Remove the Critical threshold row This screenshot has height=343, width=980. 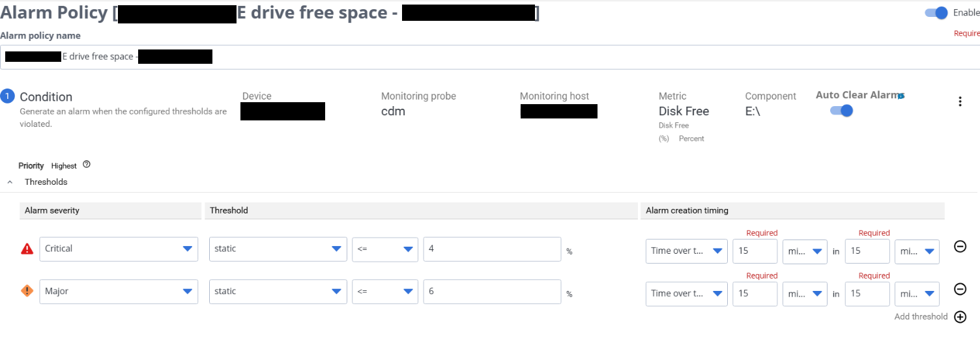coord(960,247)
